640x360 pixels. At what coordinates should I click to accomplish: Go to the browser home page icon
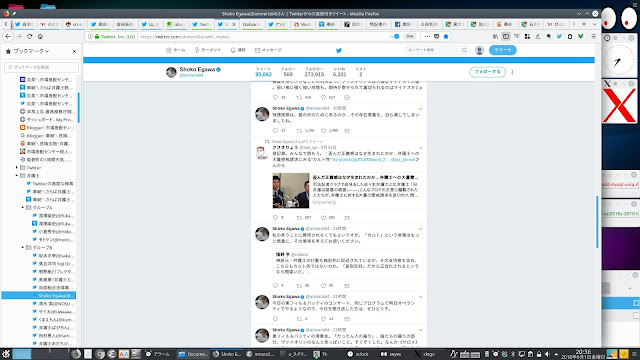click(x=40, y=36)
